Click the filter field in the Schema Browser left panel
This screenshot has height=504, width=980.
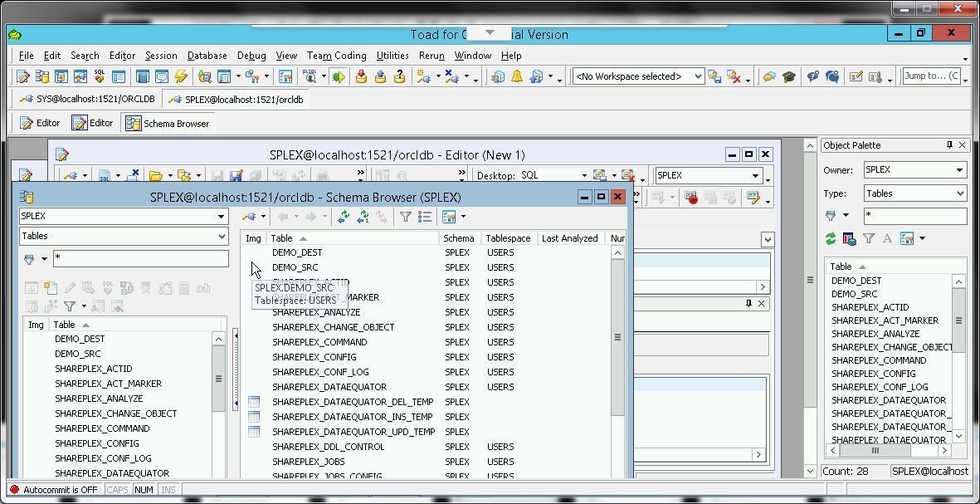[x=140, y=258]
